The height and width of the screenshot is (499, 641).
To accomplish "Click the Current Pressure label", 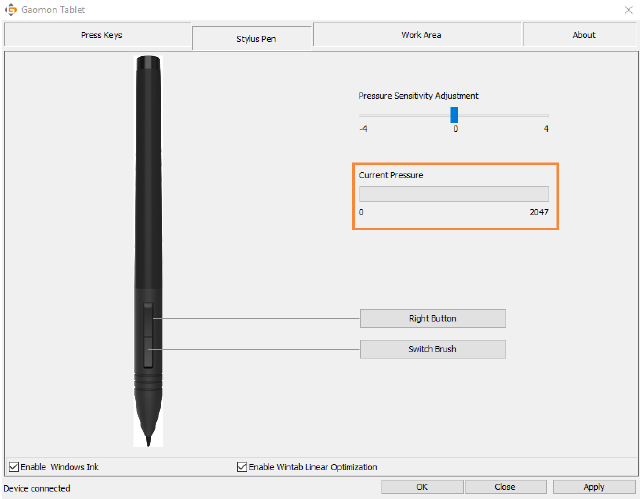I will [391, 175].
